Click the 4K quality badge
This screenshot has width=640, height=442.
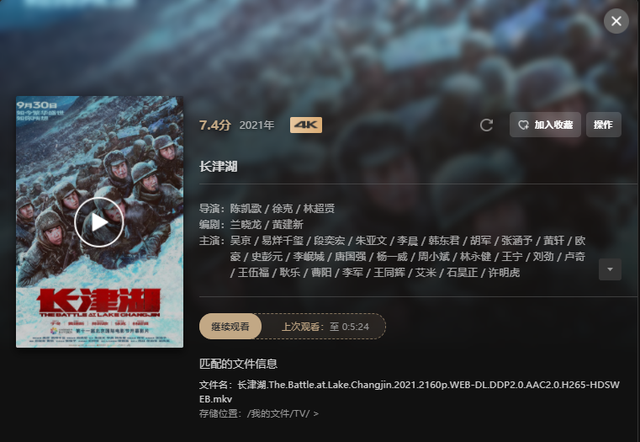(x=306, y=125)
